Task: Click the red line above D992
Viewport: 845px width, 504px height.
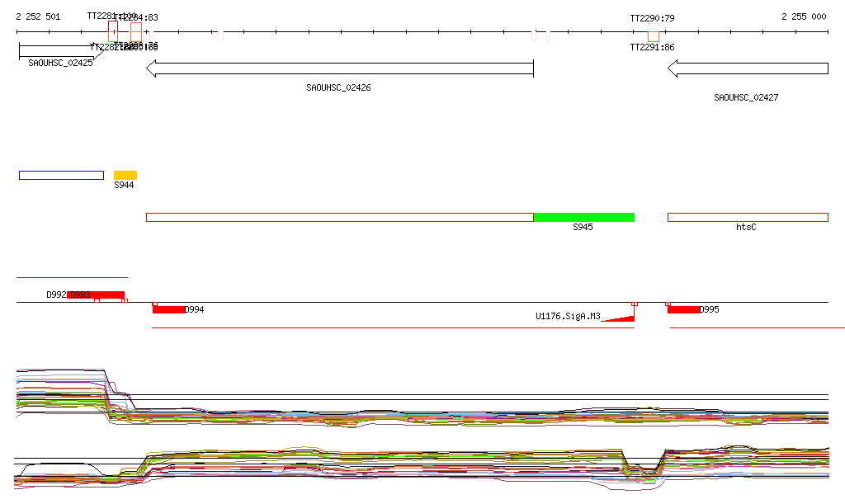Action: pyautogui.click(x=73, y=277)
